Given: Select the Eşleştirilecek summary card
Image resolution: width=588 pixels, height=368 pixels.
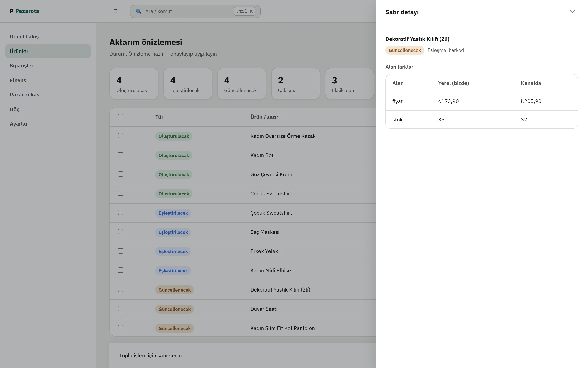Looking at the screenshot, I should tap(188, 84).
